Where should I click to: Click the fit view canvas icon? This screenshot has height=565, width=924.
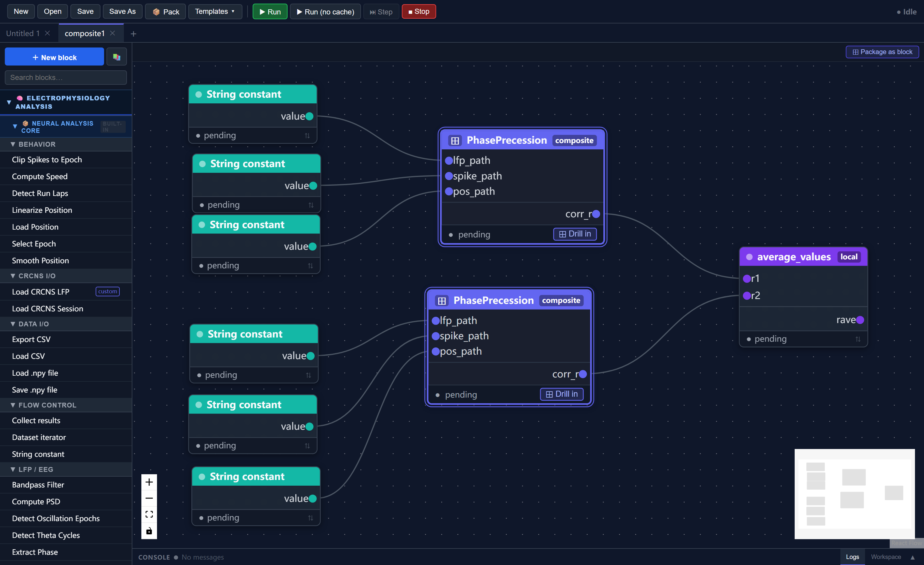(x=149, y=514)
